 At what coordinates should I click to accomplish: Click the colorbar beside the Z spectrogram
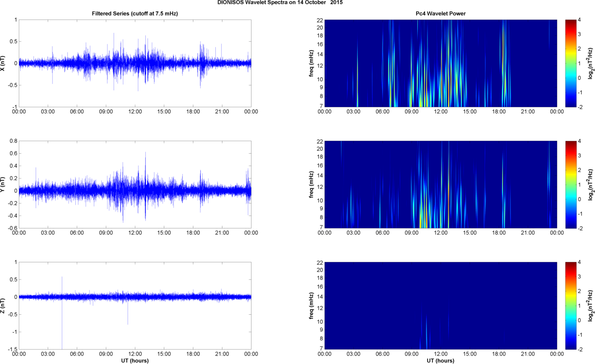coord(570,305)
